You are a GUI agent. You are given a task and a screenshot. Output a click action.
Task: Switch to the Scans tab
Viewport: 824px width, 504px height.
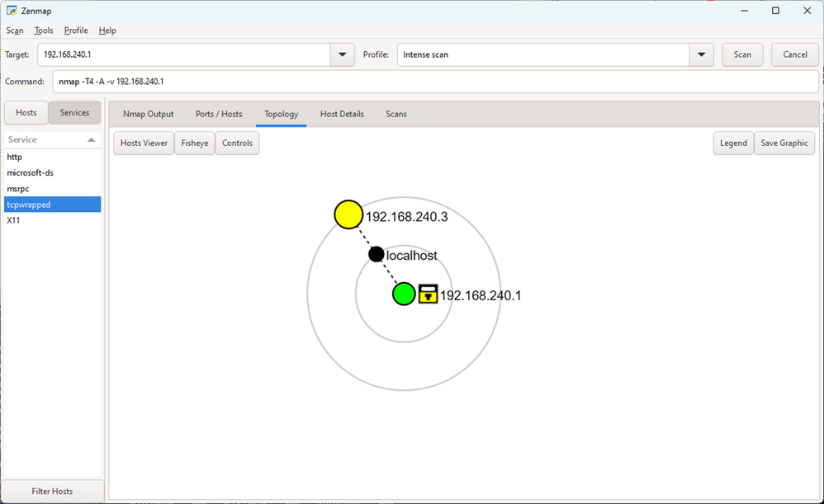coord(396,114)
